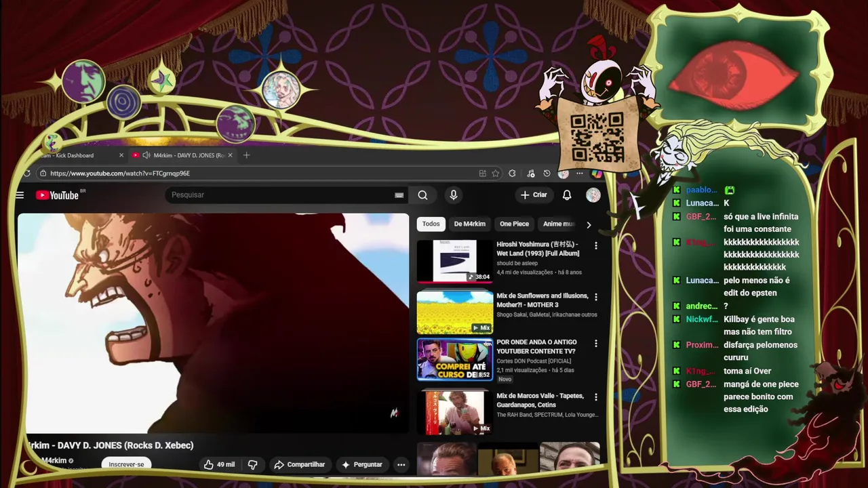868x488 pixels.
Task: Click the split screen icon in address bar
Action: (x=482, y=174)
